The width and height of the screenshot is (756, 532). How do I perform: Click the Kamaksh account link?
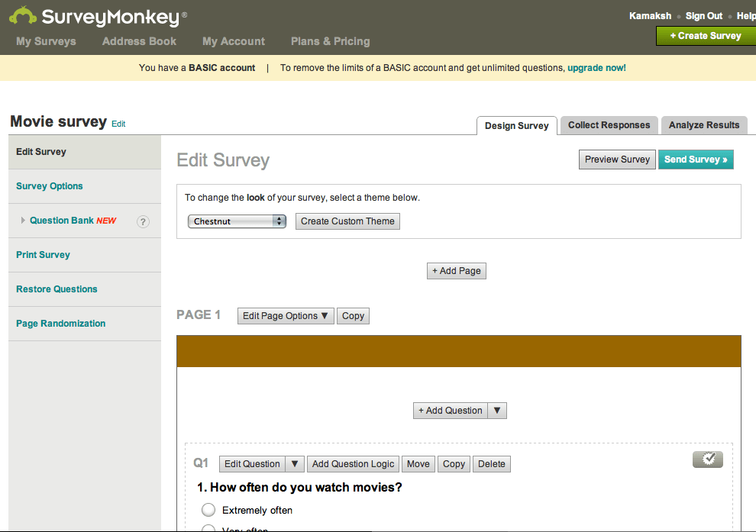click(650, 16)
